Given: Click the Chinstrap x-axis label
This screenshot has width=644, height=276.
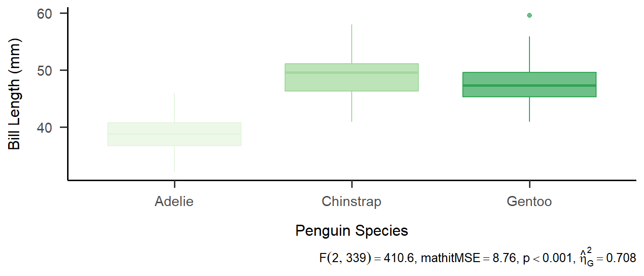Looking at the screenshot, I should [352, 201].
